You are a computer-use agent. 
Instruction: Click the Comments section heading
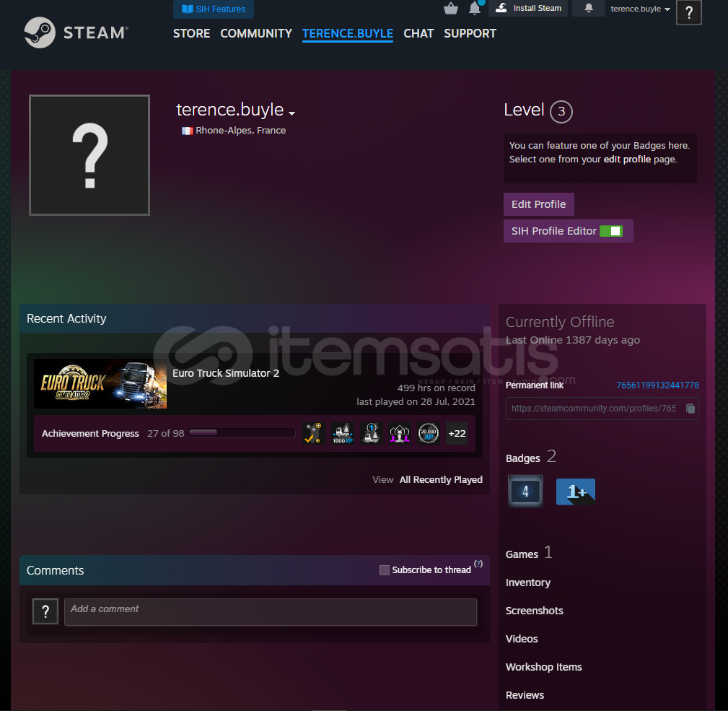point(56,570)
